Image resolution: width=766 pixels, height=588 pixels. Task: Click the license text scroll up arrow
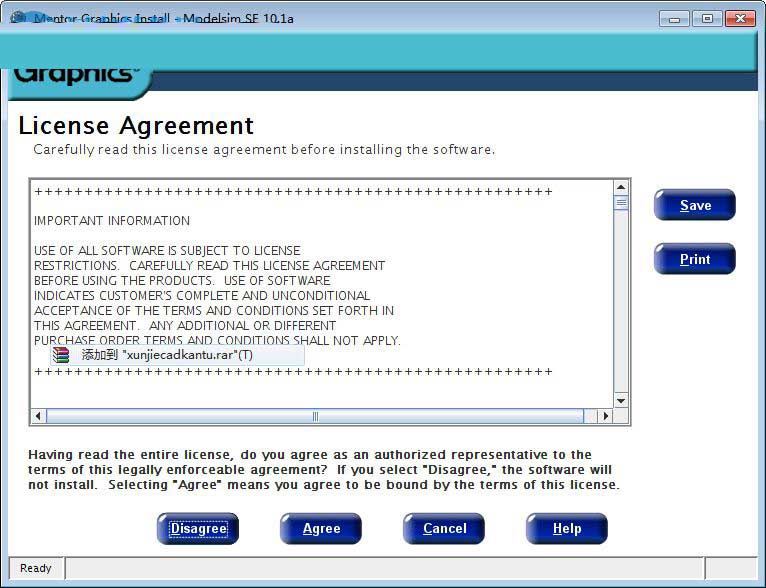[x=621, y=187]
